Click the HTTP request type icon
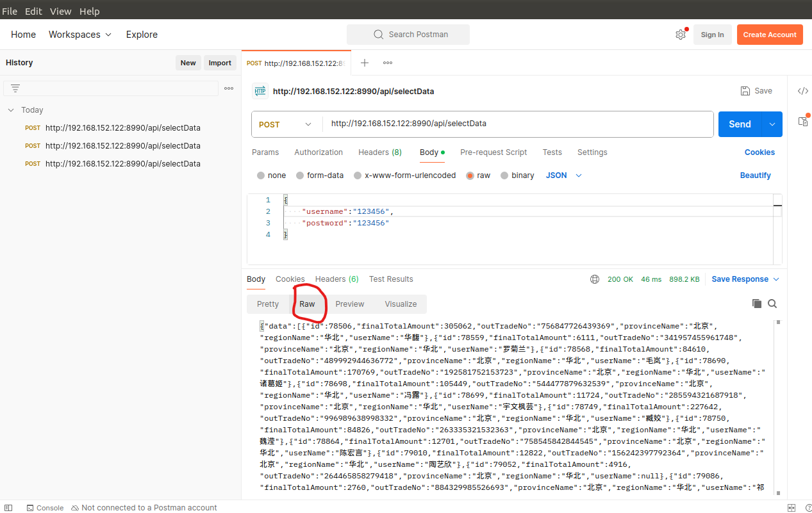812x513 pixels. point(260,91)
